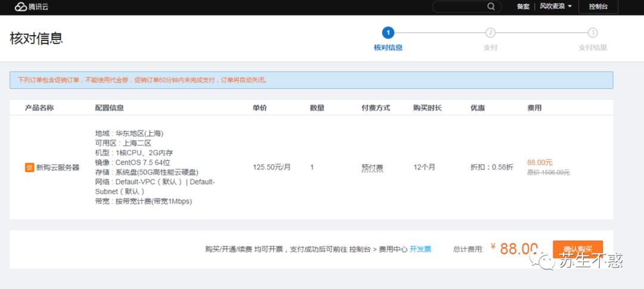Click the 配置信息 column header

[109, 108]
